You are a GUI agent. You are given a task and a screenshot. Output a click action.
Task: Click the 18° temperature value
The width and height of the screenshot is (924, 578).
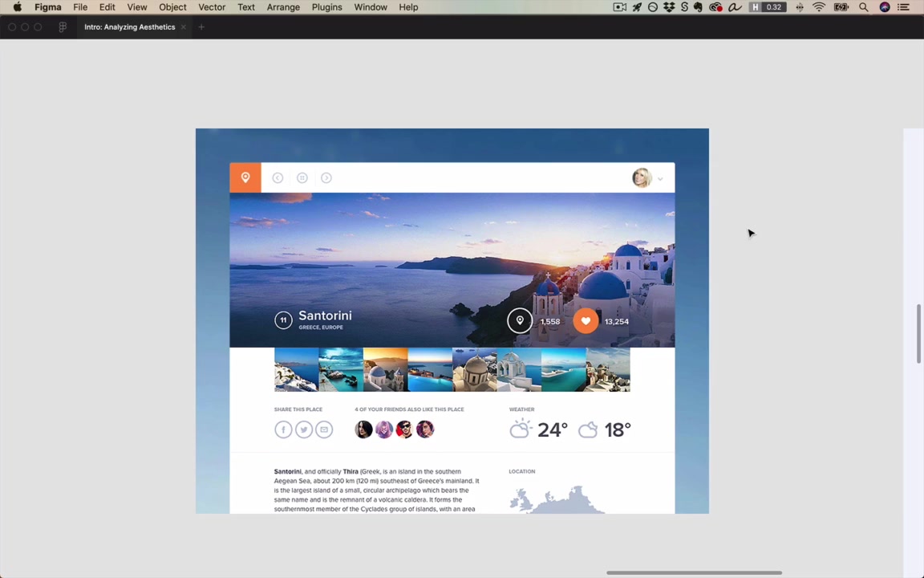point(617,430)
